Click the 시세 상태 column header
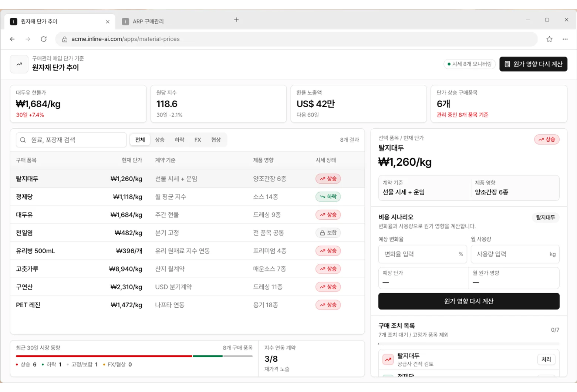 326,160
